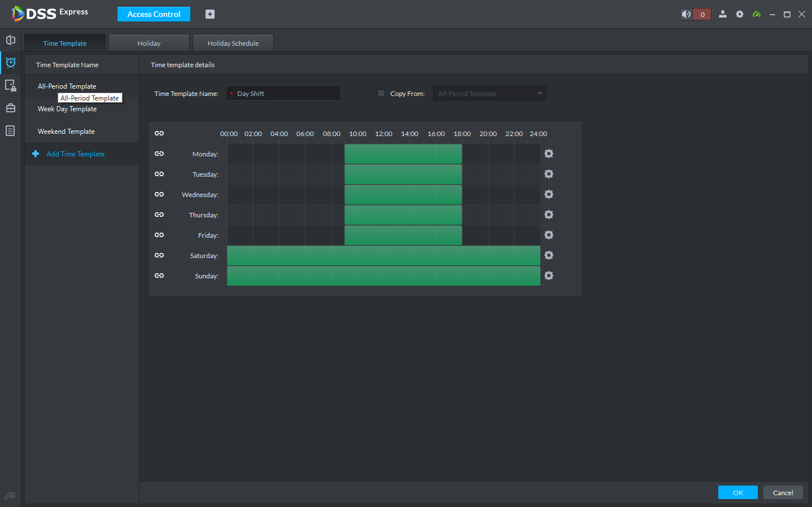Discard changes with the Cancel button
Viewport: 812px width, 507px height.
[x=783, y=492]
